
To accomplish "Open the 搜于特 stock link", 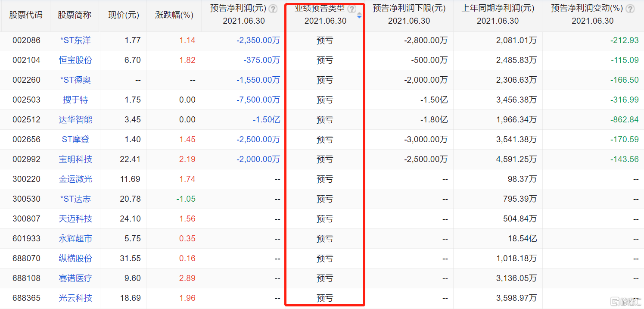I will pyautogui.click(x=75, y=100).
